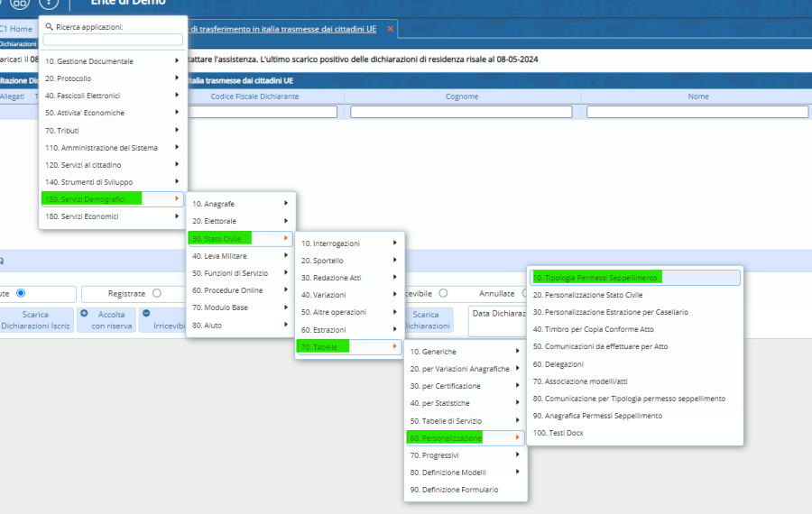
Task: Click the minus icon on Irricevibile button
Action: pos(146,313)
